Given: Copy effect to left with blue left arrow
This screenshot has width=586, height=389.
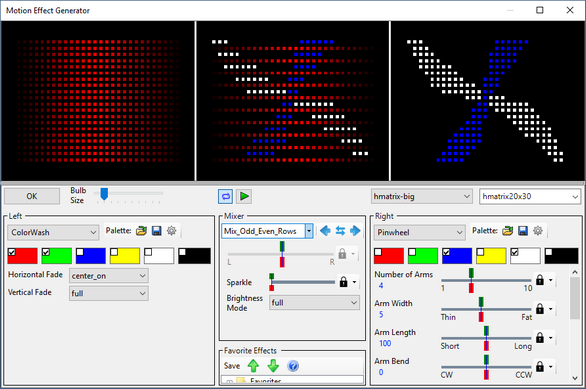Looking at the screenshot, I should tap(325, 231).
